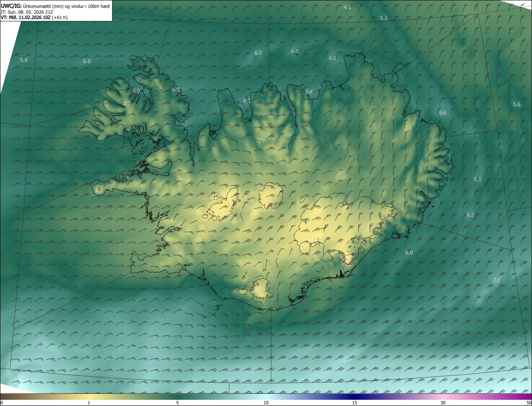
Task: Pick the 6.3 value label
Action: (x=176, y=90)
